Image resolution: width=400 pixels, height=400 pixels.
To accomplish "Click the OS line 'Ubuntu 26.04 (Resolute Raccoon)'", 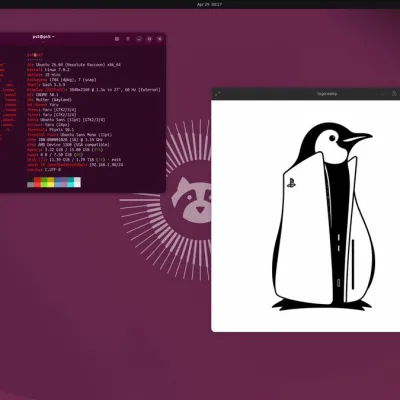I will coord(71,65).
